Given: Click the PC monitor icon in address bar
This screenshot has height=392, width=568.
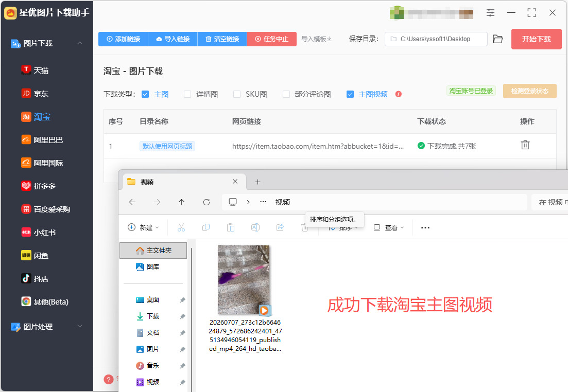Looking at the screenshot, I should click(233, 202).
